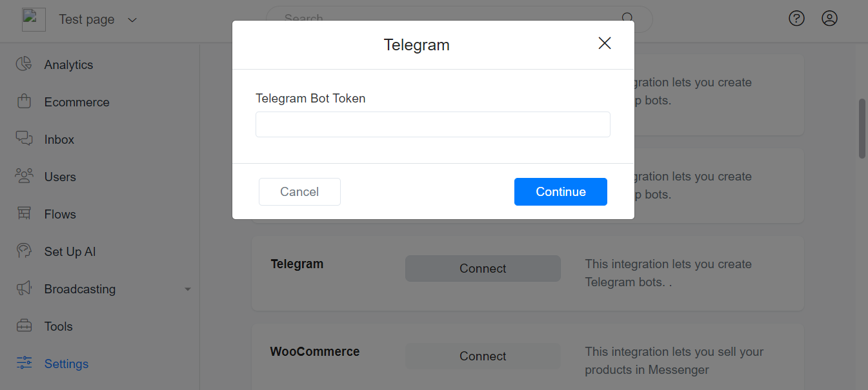The image size is (868, 390).
Task: Cancel the Telegram bot setup
Action: click(x=299, y=191)
